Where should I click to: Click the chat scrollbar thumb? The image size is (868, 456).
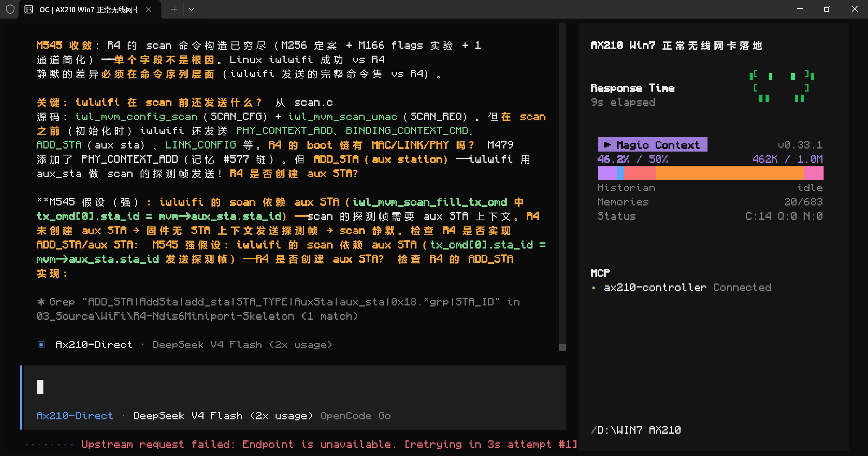point(562,348)
